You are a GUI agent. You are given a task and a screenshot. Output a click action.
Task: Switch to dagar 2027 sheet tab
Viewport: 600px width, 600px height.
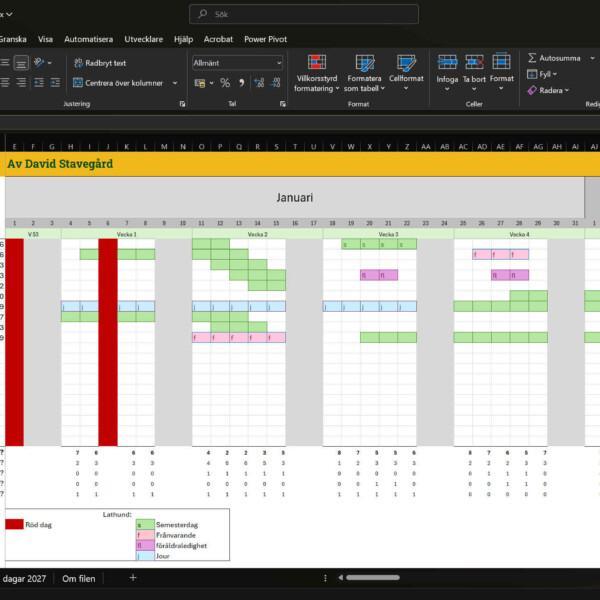[24, 579]
